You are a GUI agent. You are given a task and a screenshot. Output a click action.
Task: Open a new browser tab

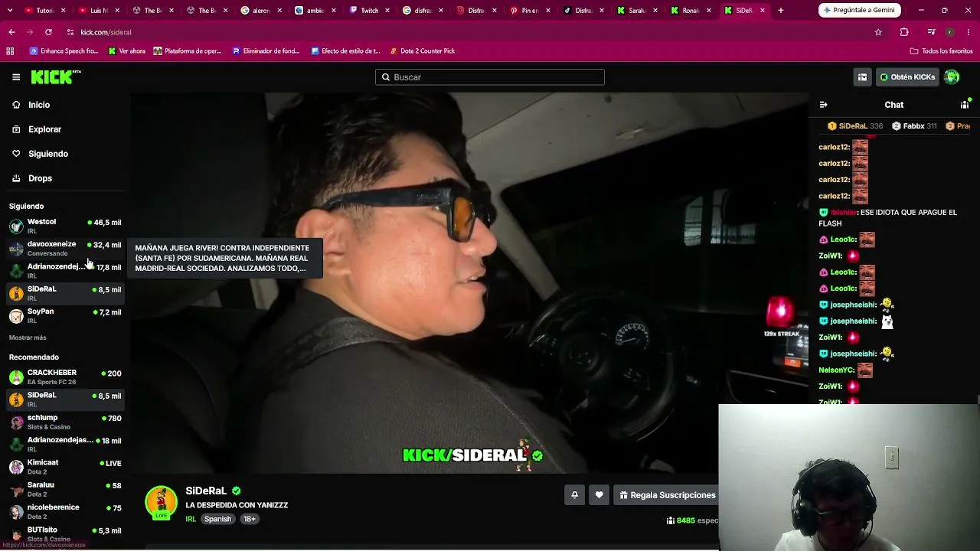[780, 11]
